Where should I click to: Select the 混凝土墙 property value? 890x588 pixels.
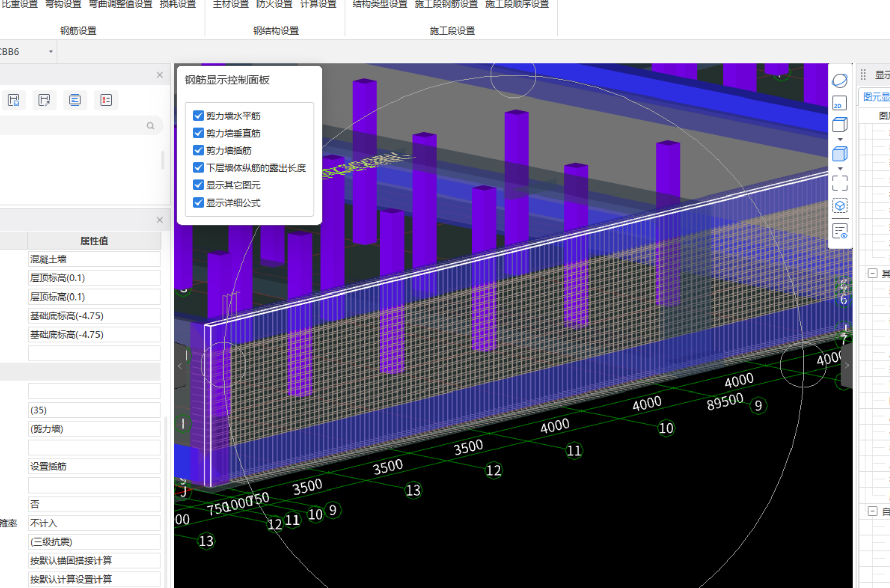[94, 259]
